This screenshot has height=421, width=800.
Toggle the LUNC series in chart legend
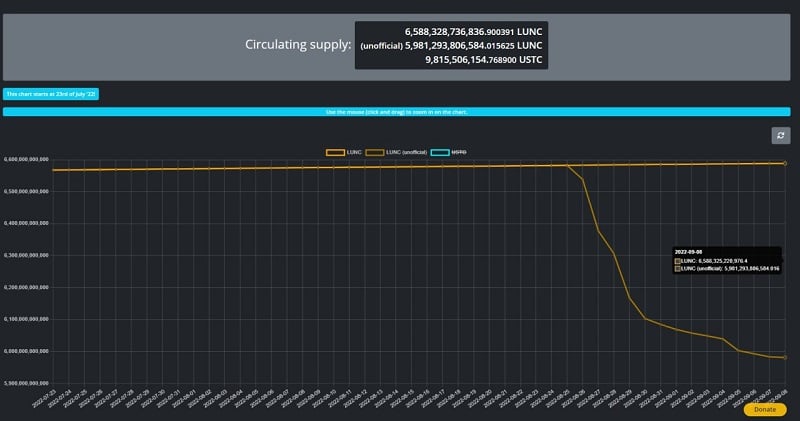tap(343, 152)
